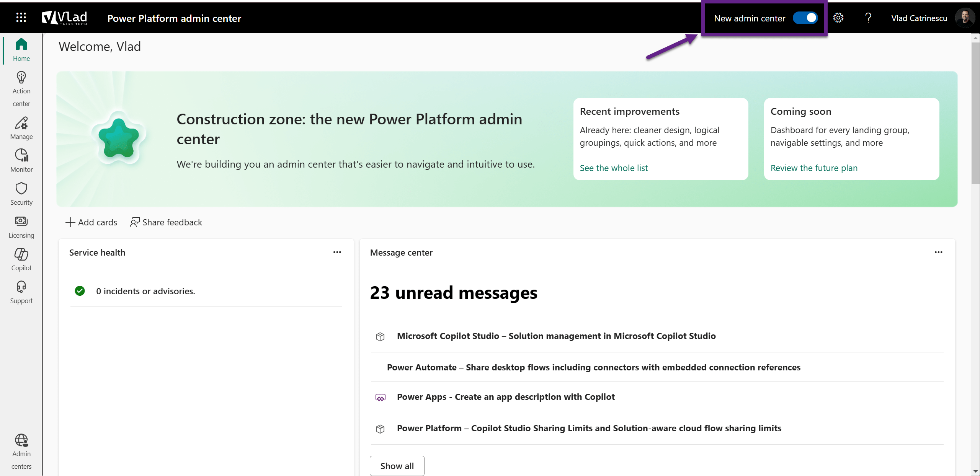This screenshot has height=476, width=980.
Task: Select the Manage sidebar icon
Action: tap(21, 127)
